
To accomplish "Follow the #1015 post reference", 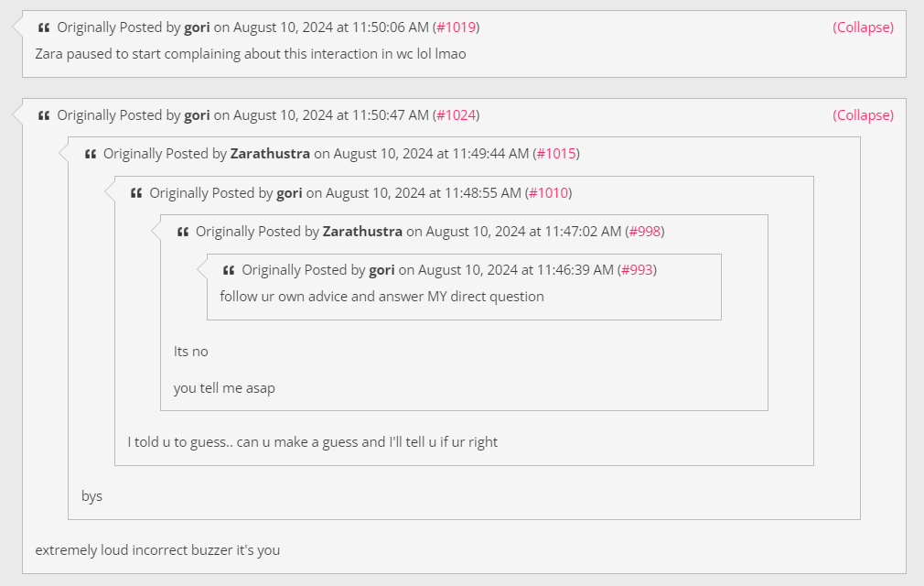I will [x=556, y=154].
